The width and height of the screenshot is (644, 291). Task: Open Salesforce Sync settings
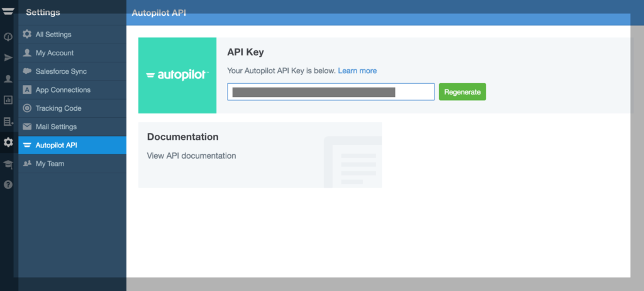pos(72,72)
